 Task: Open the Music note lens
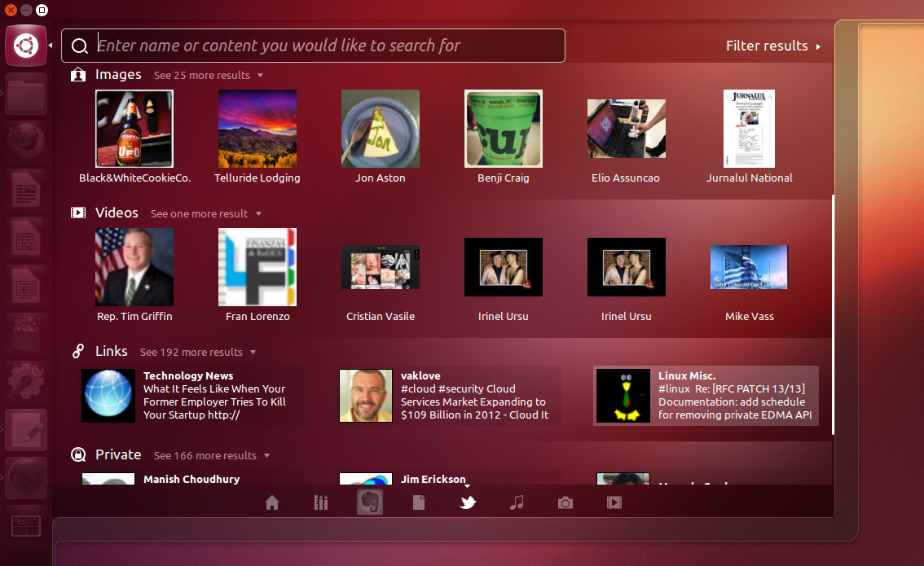[x=517, y=502]
